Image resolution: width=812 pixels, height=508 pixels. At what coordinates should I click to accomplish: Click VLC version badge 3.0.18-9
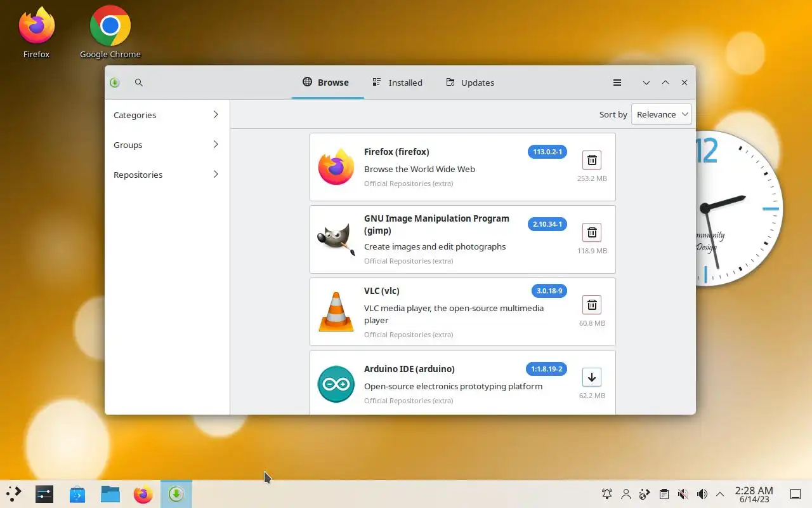[549, 291]
